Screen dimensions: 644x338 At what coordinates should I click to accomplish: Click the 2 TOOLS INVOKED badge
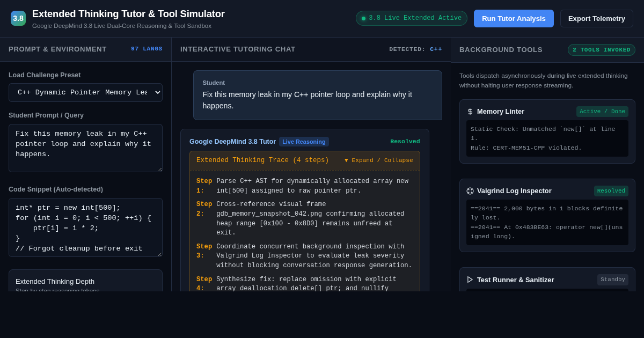pyautogui.click(x=602, y=50)
